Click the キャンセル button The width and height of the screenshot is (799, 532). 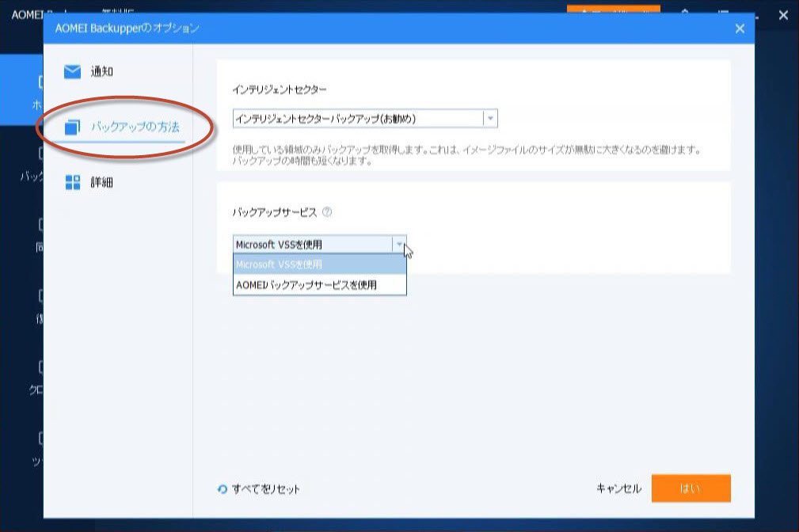[x=618, y=488]
